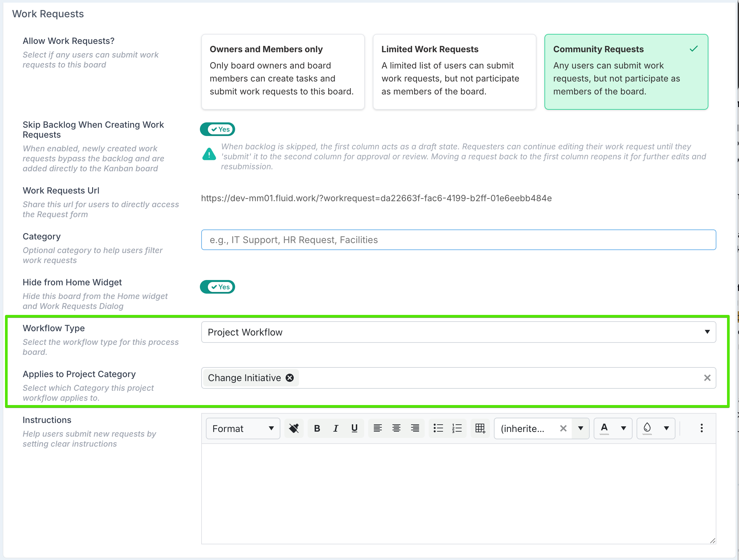
Task: Click the clean formatting icon
Action: (294, 428)
